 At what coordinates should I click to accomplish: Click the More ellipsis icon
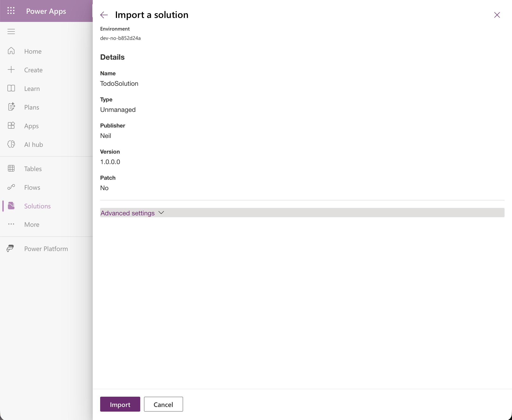pos(11,224)
